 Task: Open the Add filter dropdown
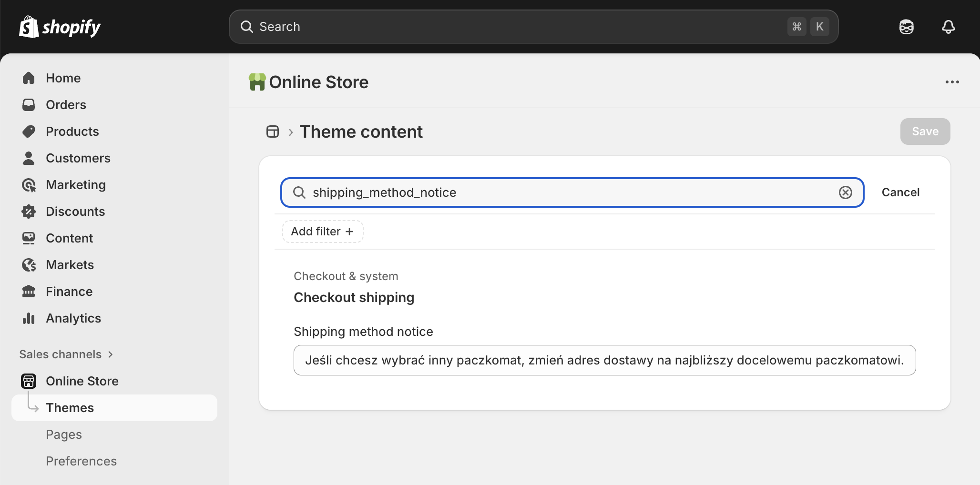click(x=323, y=232)
